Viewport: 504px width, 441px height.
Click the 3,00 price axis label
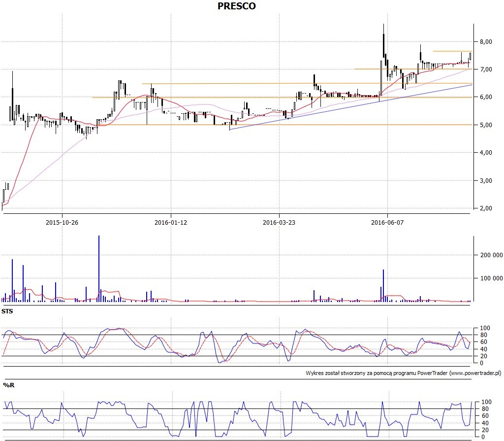tap(486, 180)
